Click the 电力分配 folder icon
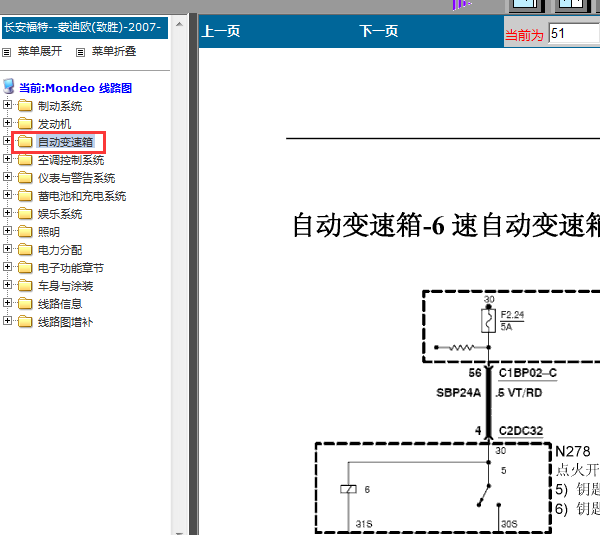 (x=25, y=249)
